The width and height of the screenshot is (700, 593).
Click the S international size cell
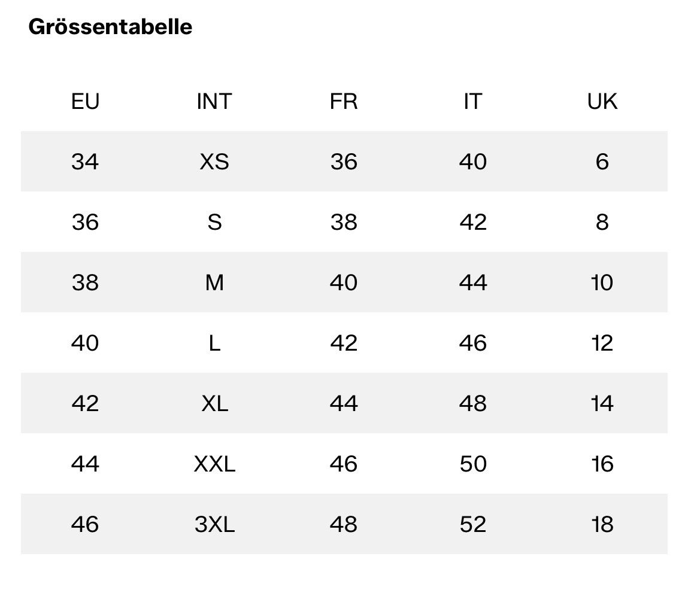click(215, 222)
